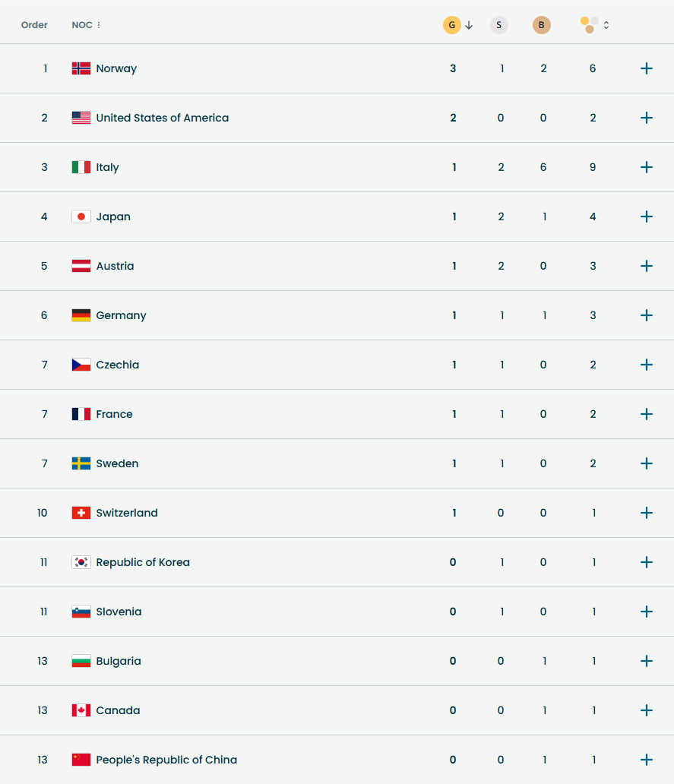Click the Switzerland flag icon
Viewport: 674px width, 784px height.
(81, 513)
